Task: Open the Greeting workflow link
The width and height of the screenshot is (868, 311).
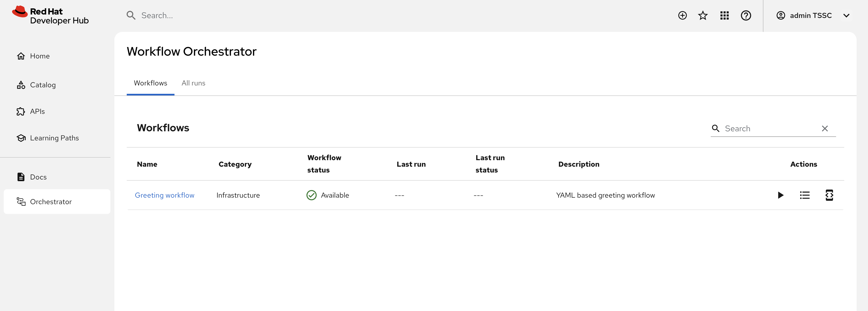Action: coord(164,195)
